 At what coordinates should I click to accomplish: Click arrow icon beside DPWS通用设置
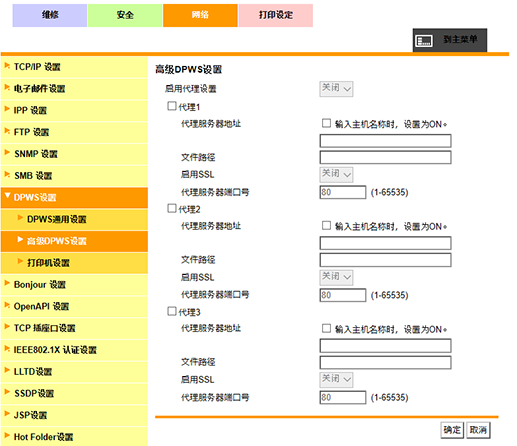pos(20,218)
